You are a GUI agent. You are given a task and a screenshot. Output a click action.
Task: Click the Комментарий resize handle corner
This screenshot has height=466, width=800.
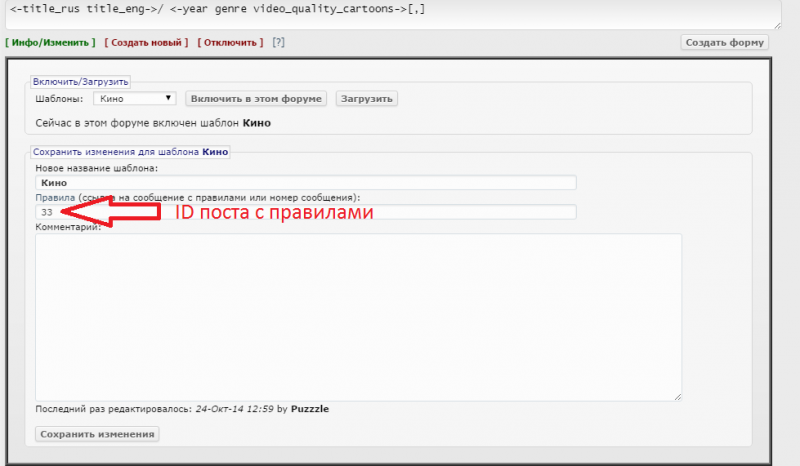(x=678, y=397)
